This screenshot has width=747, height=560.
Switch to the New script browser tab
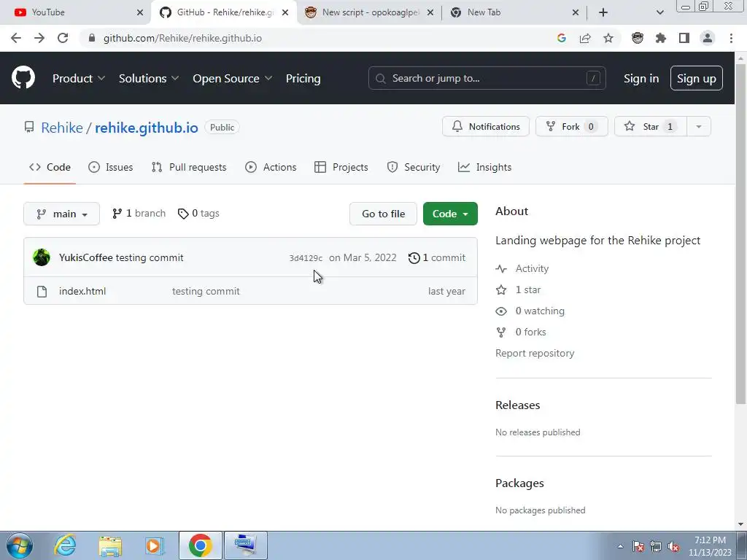(x=369, y=12)
